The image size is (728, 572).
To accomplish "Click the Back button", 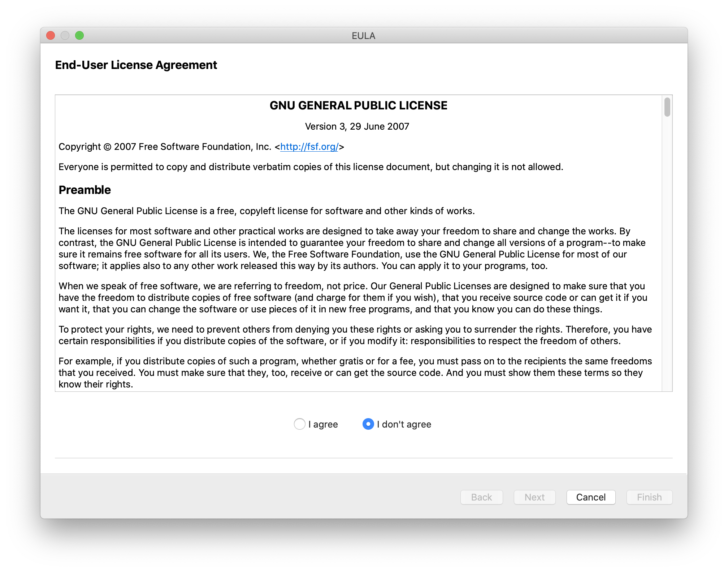I will pyautogui.click(x=481, y=497).
